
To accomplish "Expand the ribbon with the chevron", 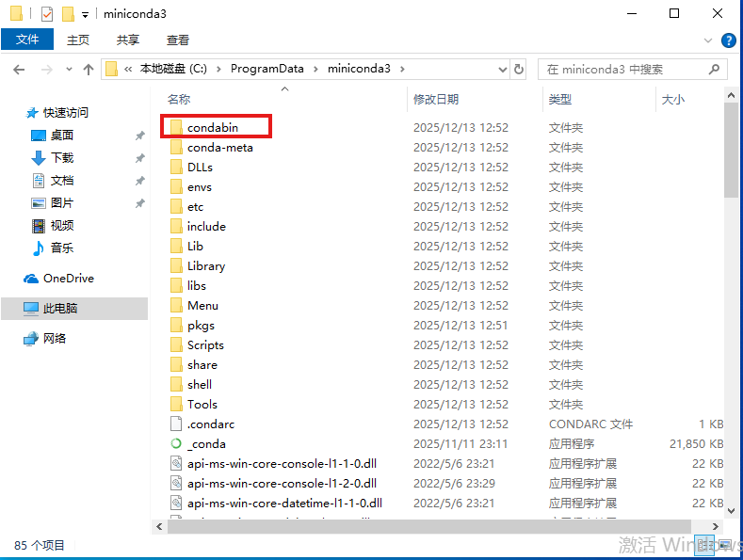I will click(709, 40).
